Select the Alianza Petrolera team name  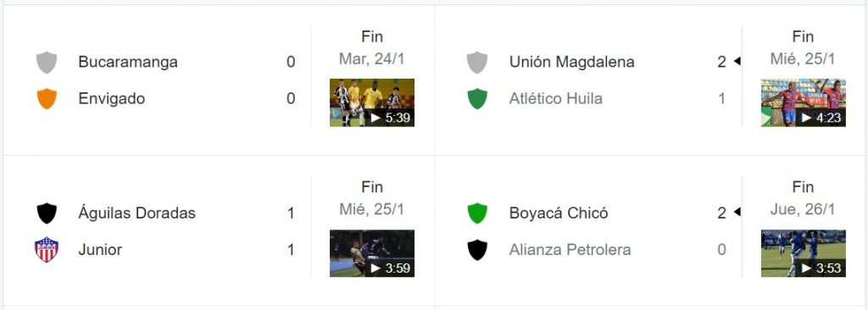click(570, 250)
